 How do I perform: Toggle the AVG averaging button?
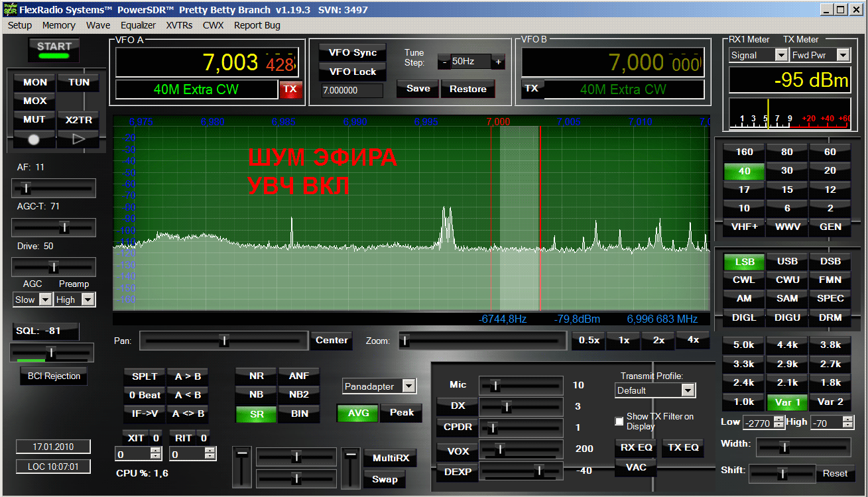point(357,413)
